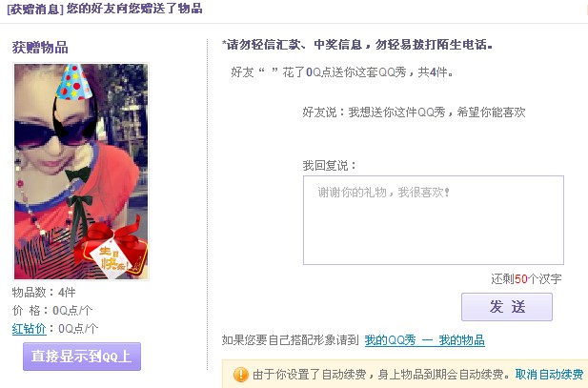Viewport: 588px width, 388px height.
Task: Click the green bow tie on the avatar
Action: [77, 174]
